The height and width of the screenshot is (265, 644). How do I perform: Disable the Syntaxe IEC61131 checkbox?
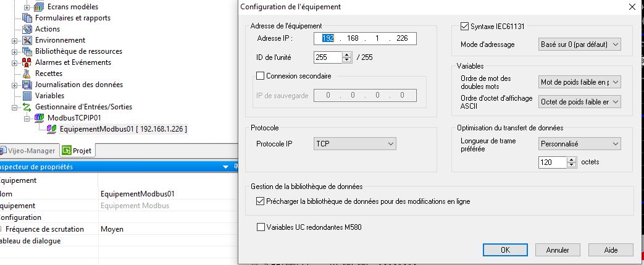pyautogui.click(x=466, y=27)
